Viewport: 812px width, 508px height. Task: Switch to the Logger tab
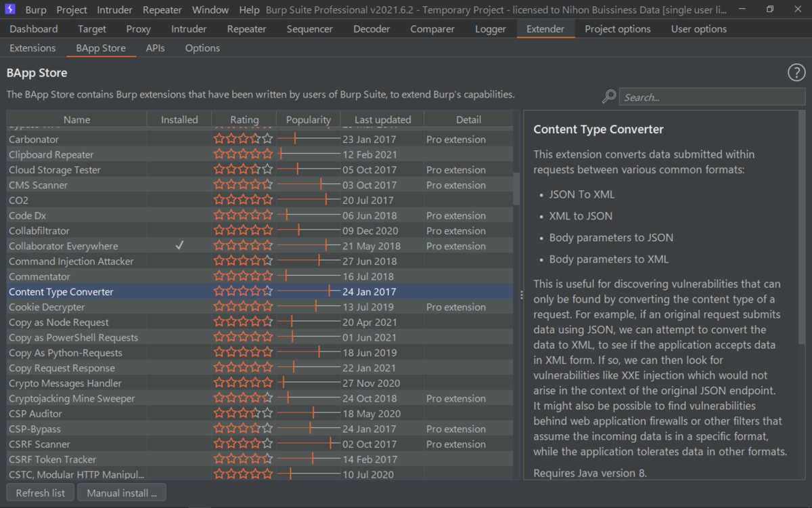[x=491, y=29]
